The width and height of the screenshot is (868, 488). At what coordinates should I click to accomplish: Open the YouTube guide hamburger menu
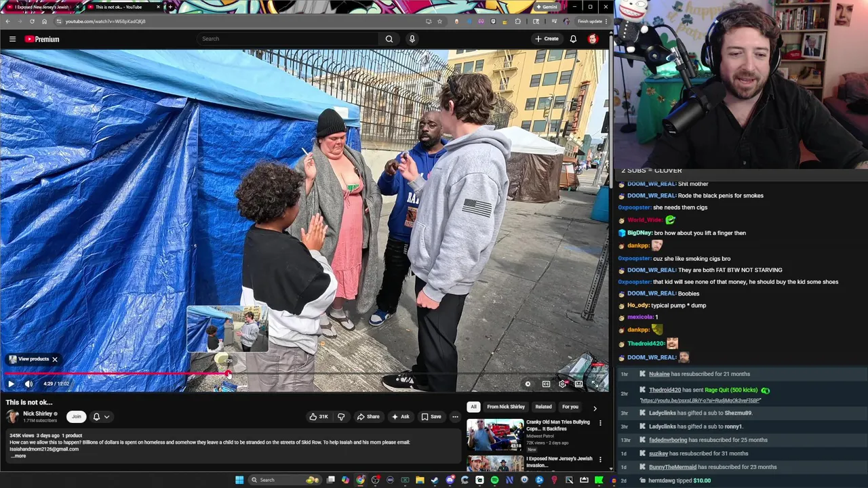tap(12, 39)
